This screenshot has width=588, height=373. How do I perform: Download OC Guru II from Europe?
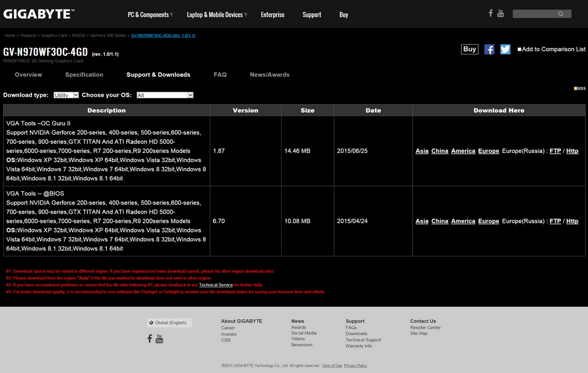pyautogui.click(x=489, y=151)
